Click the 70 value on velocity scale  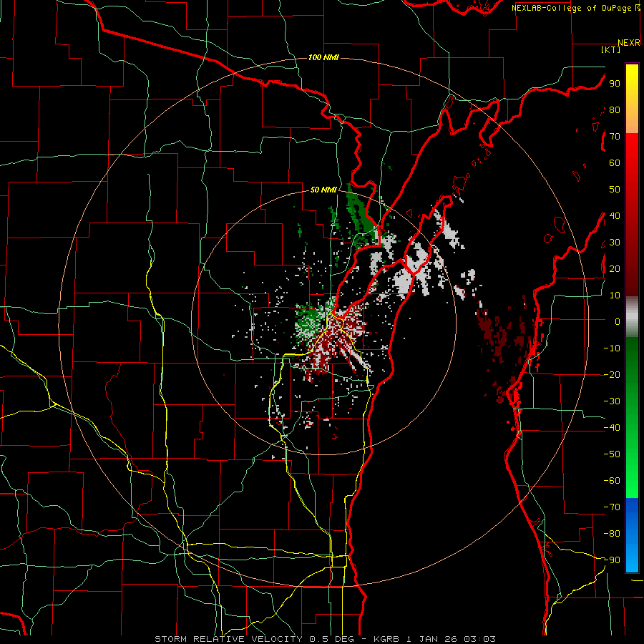(615, 137)
